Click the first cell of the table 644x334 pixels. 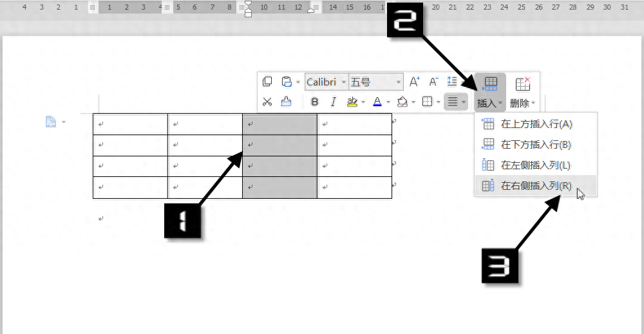coord(130,124)
